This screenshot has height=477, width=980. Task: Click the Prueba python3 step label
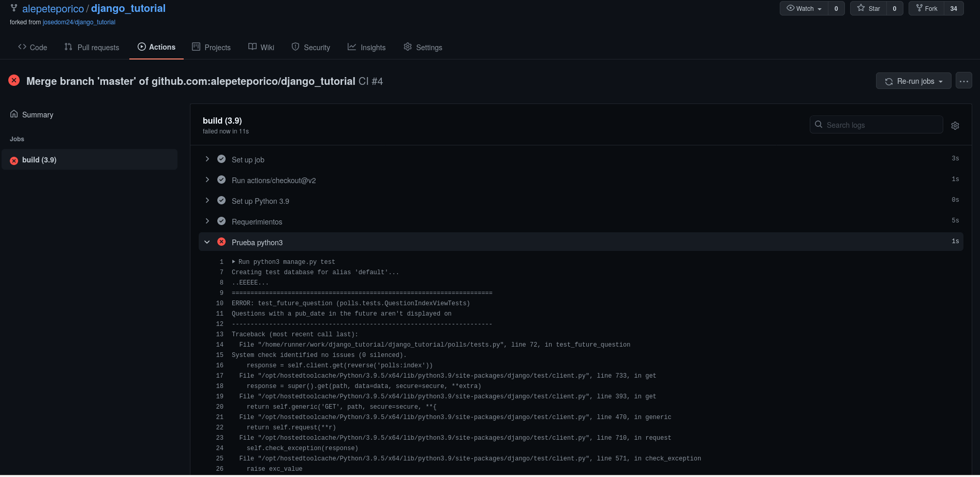257,243
